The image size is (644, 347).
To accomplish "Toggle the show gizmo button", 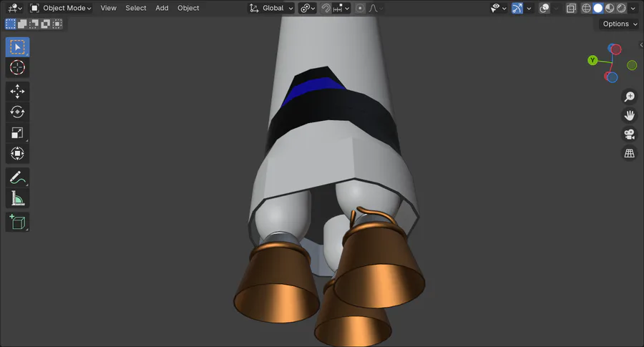I will point(517,8).
